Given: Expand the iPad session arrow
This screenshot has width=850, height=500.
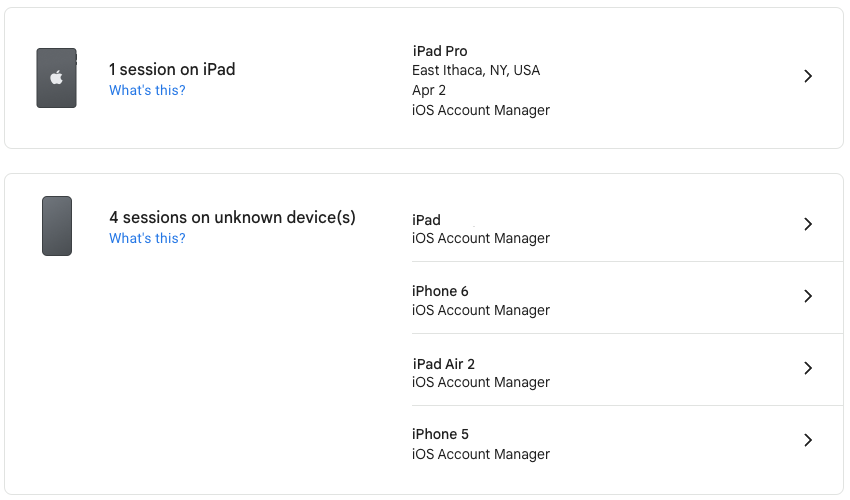Looking at the screenshot, I should (x=808, y=225).
